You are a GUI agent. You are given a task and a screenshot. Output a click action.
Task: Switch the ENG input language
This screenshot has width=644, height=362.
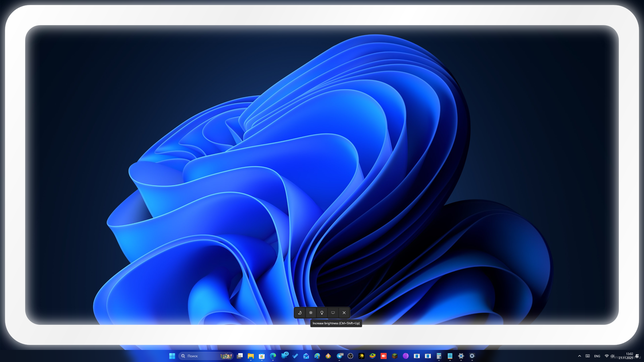[x=597, y=356]
